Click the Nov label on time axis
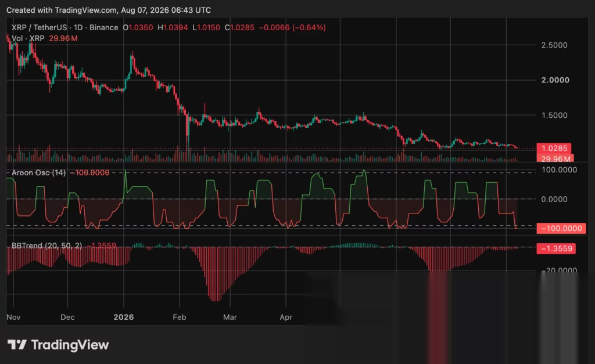 13,317
